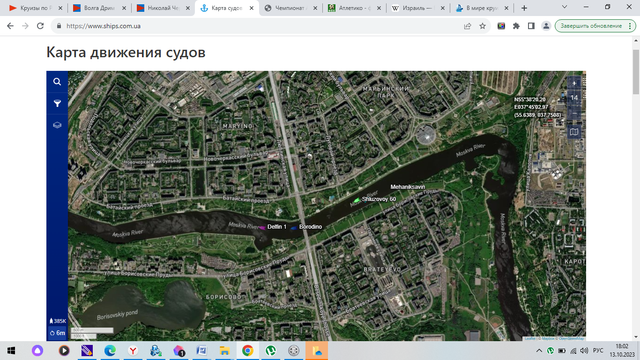The width and height of the screenshot is (640, 360).
Task: Go back in browser history
Action: point(10,26)
